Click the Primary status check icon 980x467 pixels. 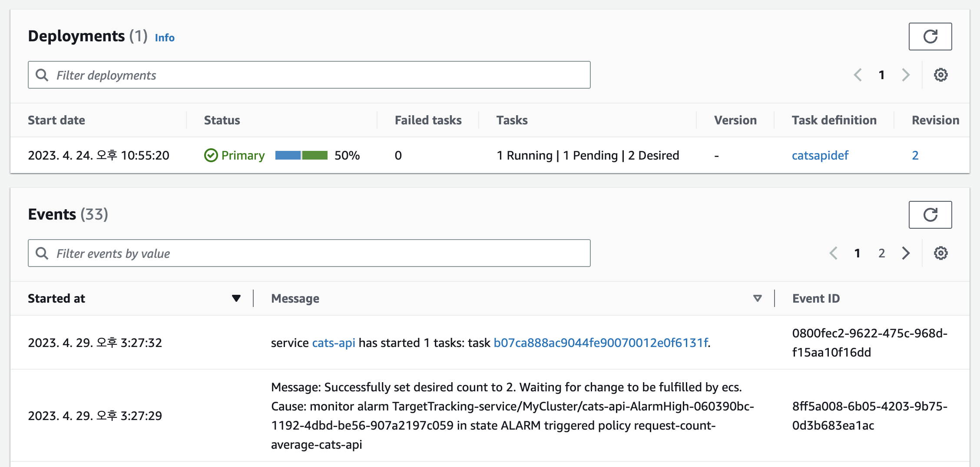[211, 155]
